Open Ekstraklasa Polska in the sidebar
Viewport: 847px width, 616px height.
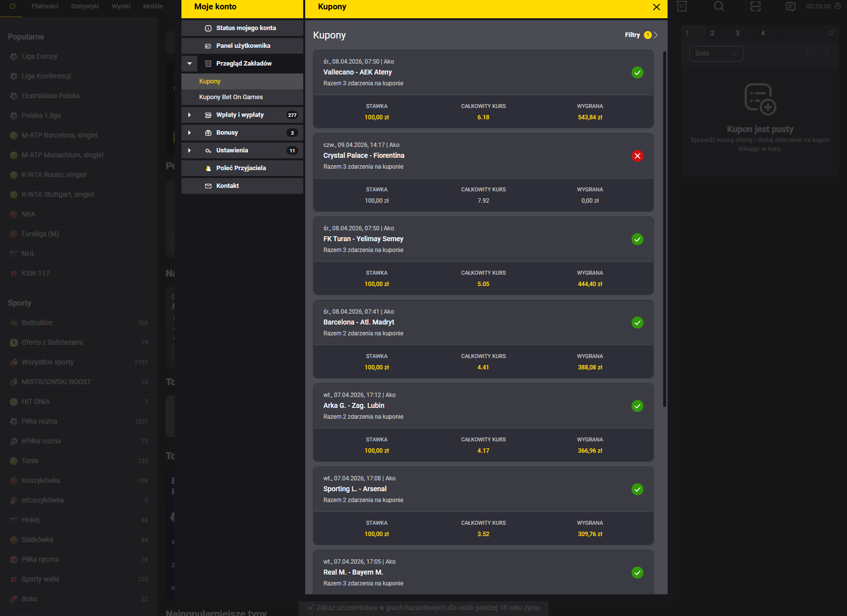(x=79, y=96)
